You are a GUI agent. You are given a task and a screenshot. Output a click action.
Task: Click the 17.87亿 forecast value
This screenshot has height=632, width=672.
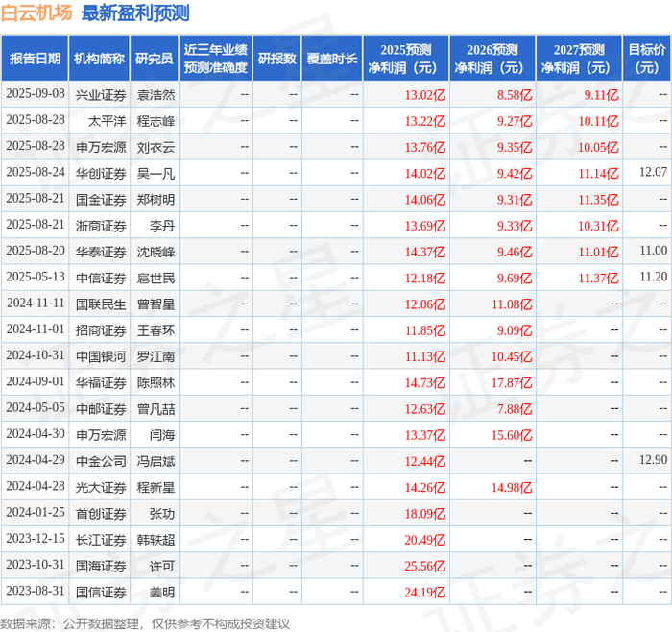512,382
